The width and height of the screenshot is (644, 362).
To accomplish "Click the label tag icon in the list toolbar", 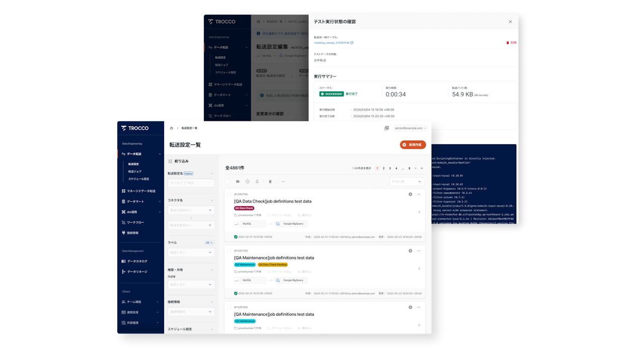I will (x=238, y=182).
